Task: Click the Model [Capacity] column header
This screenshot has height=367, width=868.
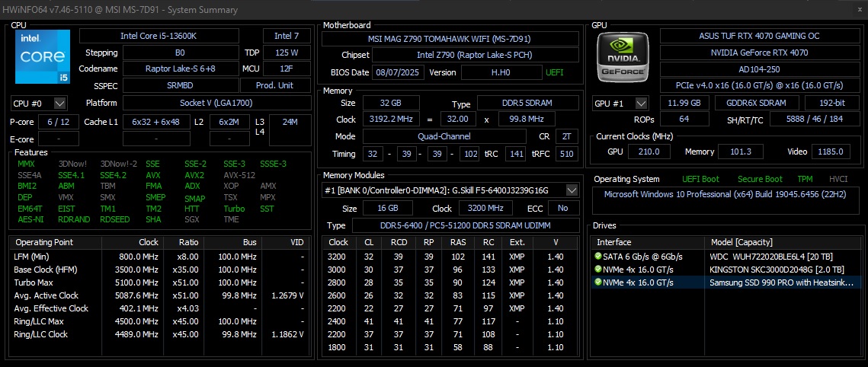Action: (x=783, y=242)
